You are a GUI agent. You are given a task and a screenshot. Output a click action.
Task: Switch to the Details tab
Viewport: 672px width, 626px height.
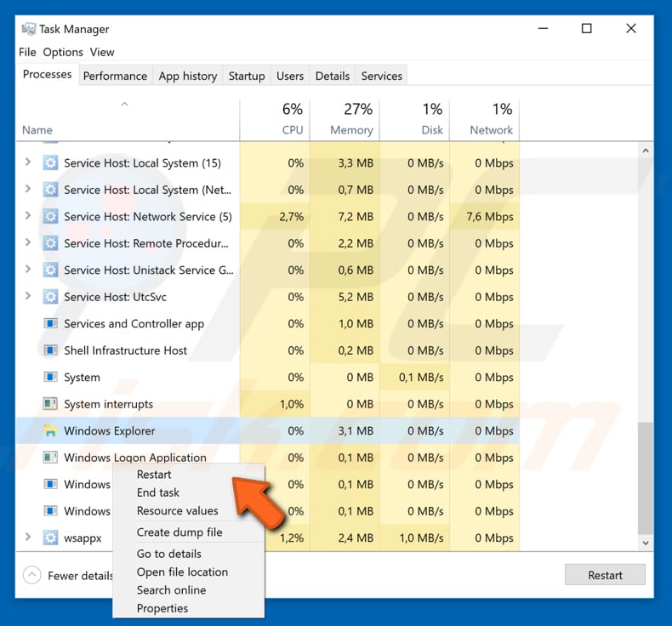pos(332,76)
